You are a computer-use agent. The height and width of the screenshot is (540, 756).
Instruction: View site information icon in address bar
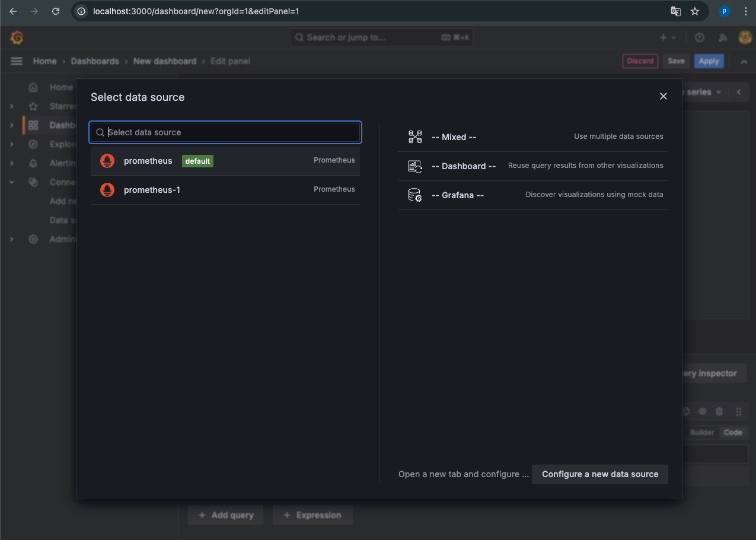click(82, 11)
